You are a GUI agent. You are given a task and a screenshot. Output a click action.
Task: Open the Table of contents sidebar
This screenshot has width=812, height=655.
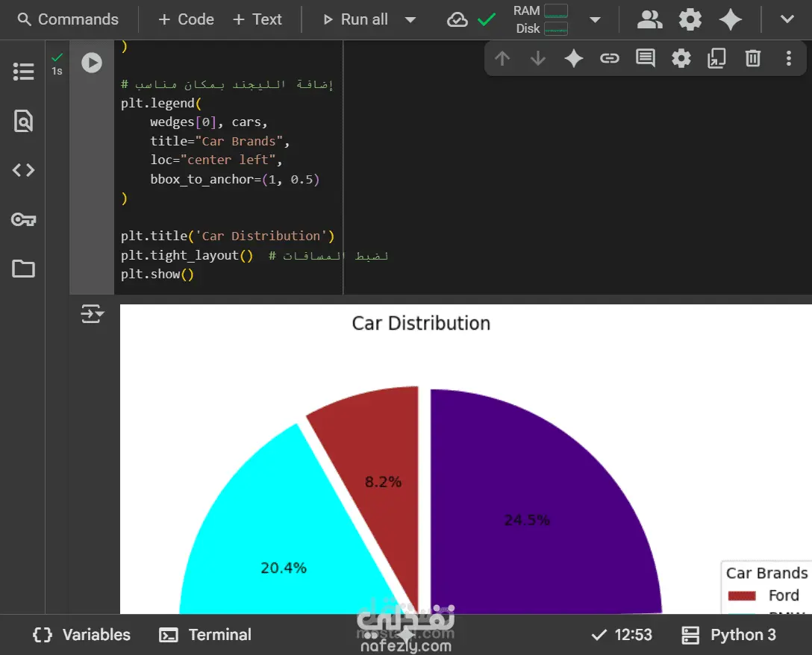tap(23, 72)
